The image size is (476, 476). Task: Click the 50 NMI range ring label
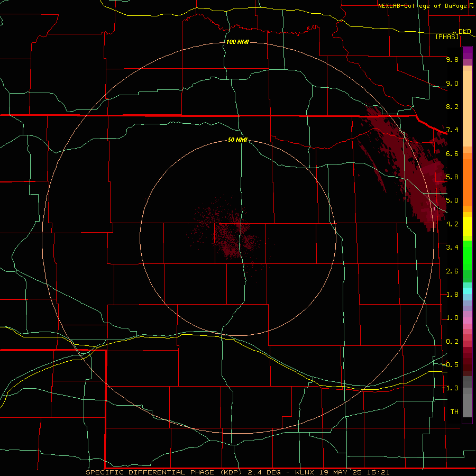point(237,140)
